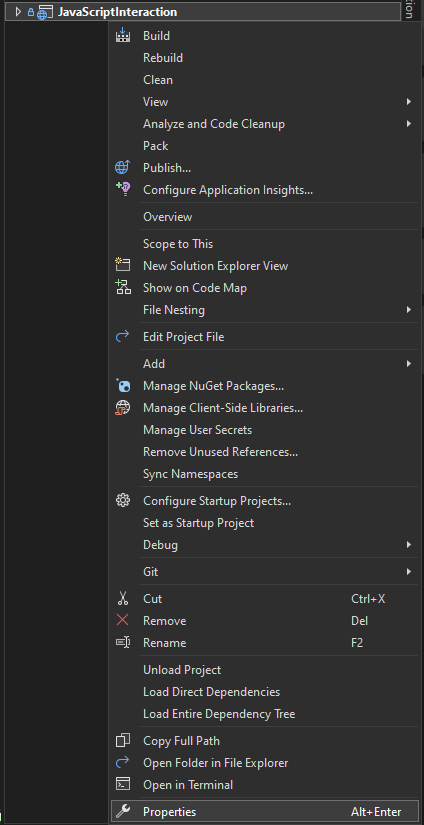Click the Manage NuGet Packages icon
The height and width of the screenshot is (825, 424).
pyautogui.click(x=123, y=386)
